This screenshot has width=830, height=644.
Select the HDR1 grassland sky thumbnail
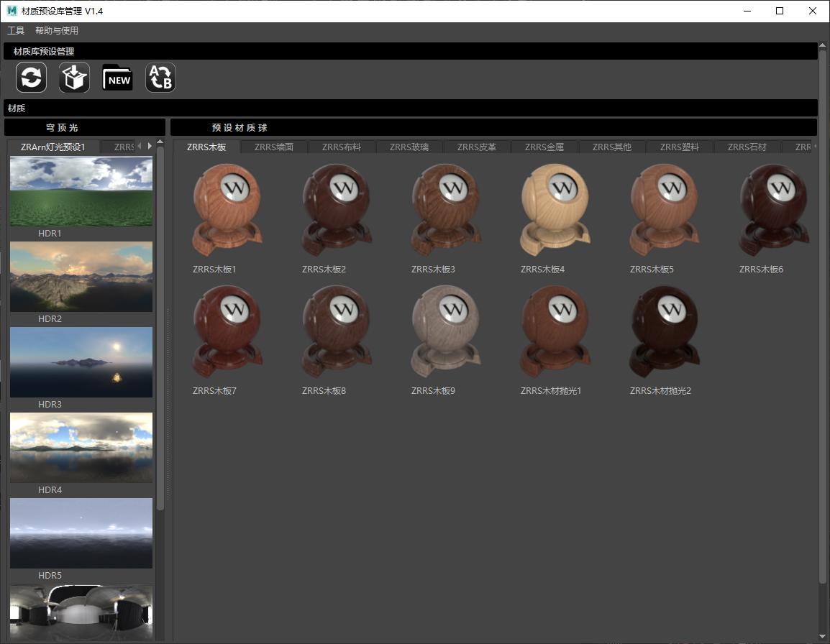coord(81,192)
